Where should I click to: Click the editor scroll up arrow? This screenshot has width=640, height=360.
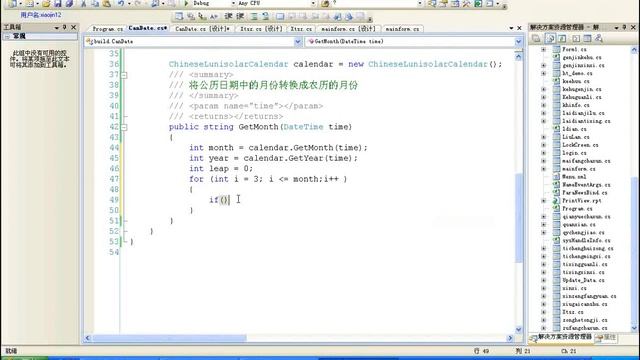click(518, 57)
